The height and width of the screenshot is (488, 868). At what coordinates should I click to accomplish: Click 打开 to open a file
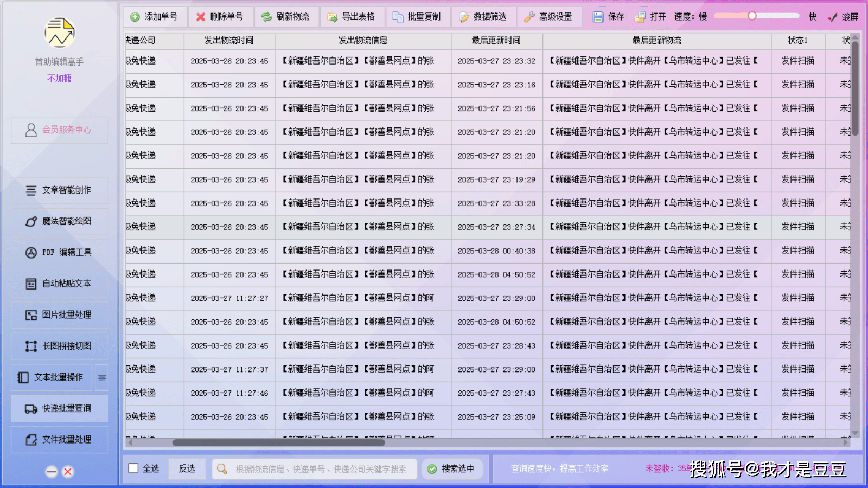point(650,17)
